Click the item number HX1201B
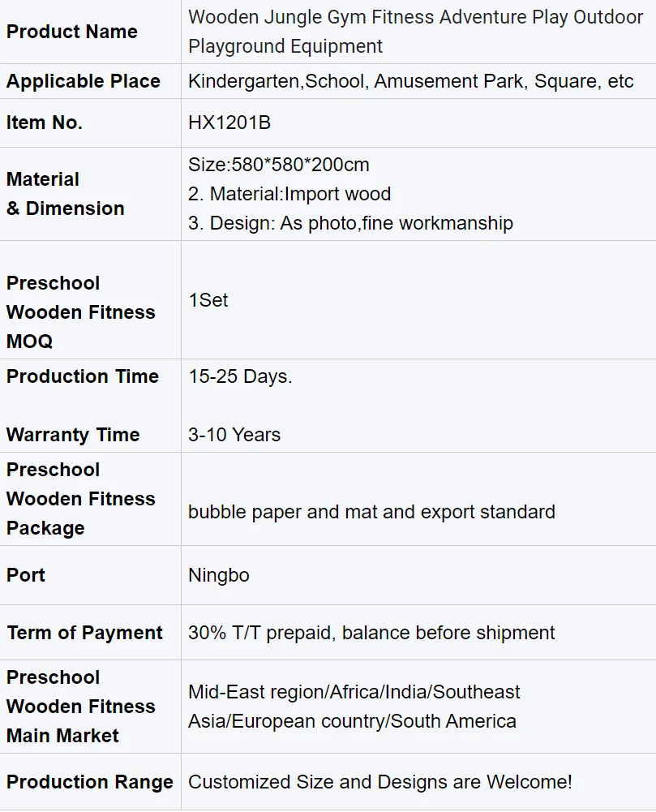 point(229,123)
